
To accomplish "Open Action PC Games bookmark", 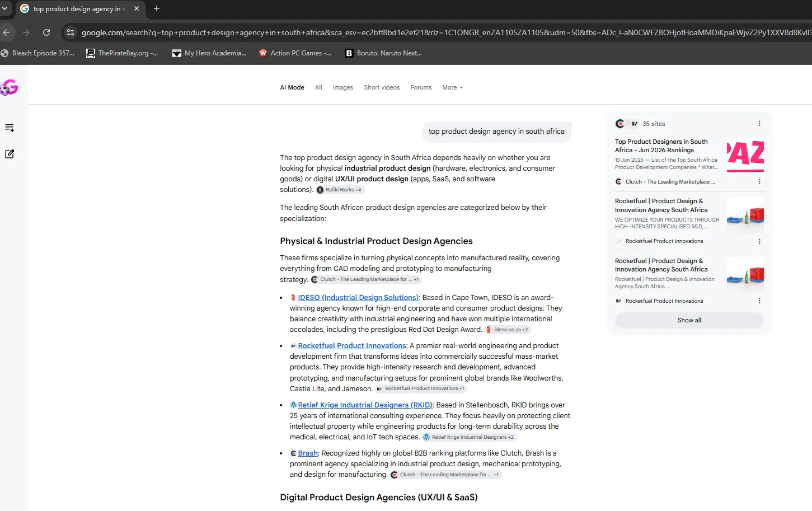I will pos(295,53).
